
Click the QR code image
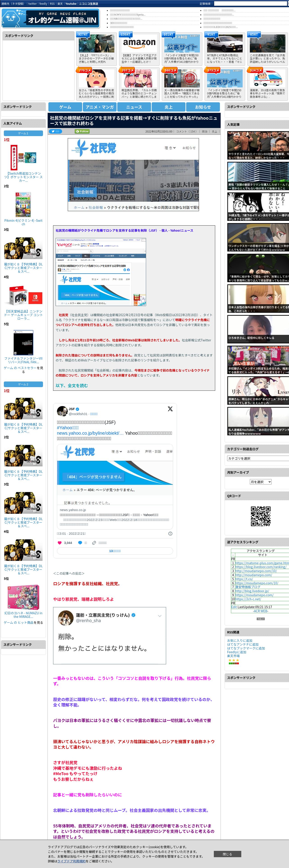[260, 516]
